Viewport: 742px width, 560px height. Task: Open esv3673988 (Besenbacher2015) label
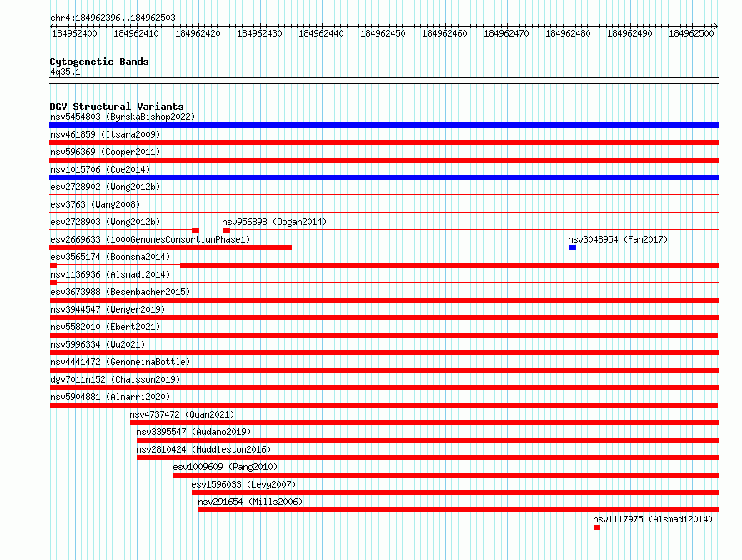(120, 292)
